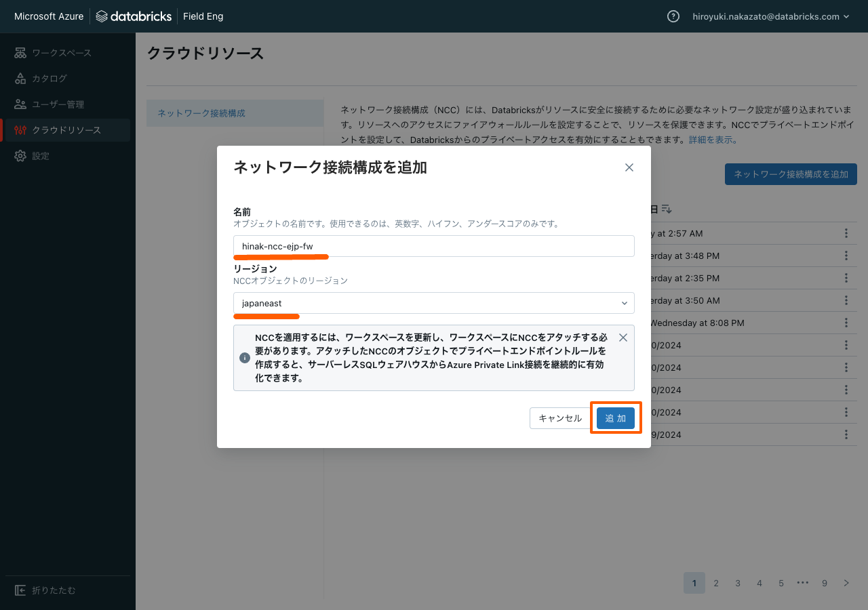868x610 pixels.
Task: Go to pagination page 4
Action: click(759, 583)
